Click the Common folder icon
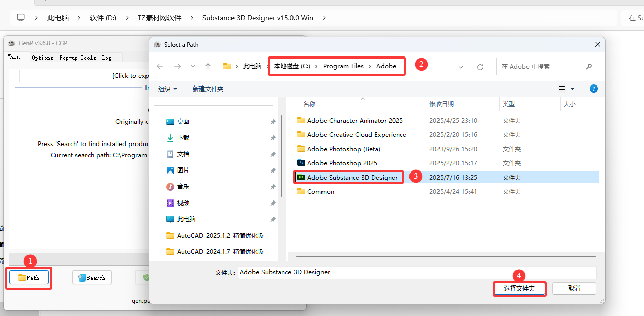 click(x=301, y=191)
